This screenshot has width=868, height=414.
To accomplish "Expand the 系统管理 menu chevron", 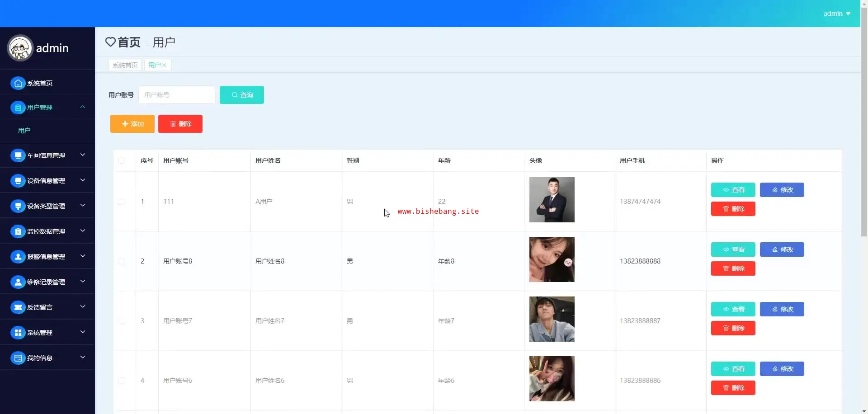I will (x=83, y=332).
